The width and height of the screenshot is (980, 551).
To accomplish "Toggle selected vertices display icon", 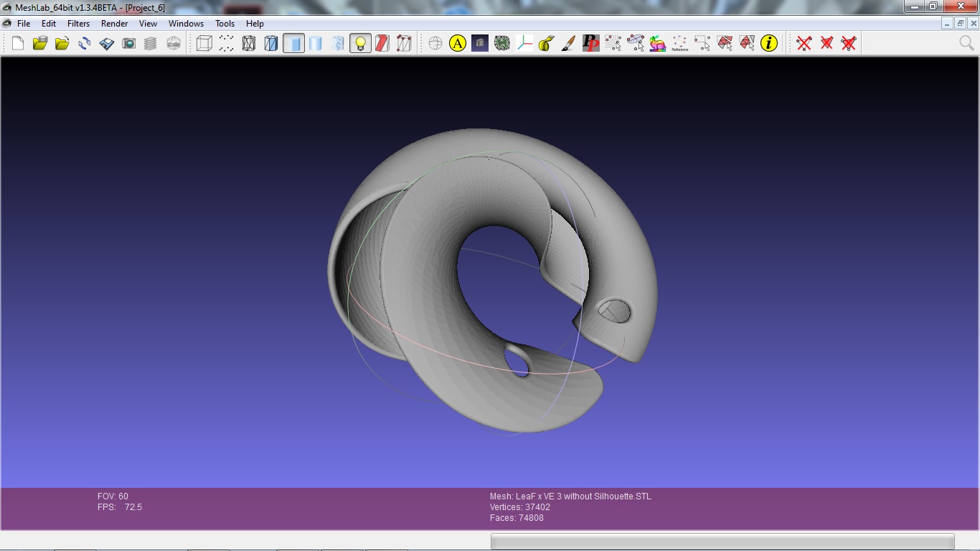I will 405,44.
